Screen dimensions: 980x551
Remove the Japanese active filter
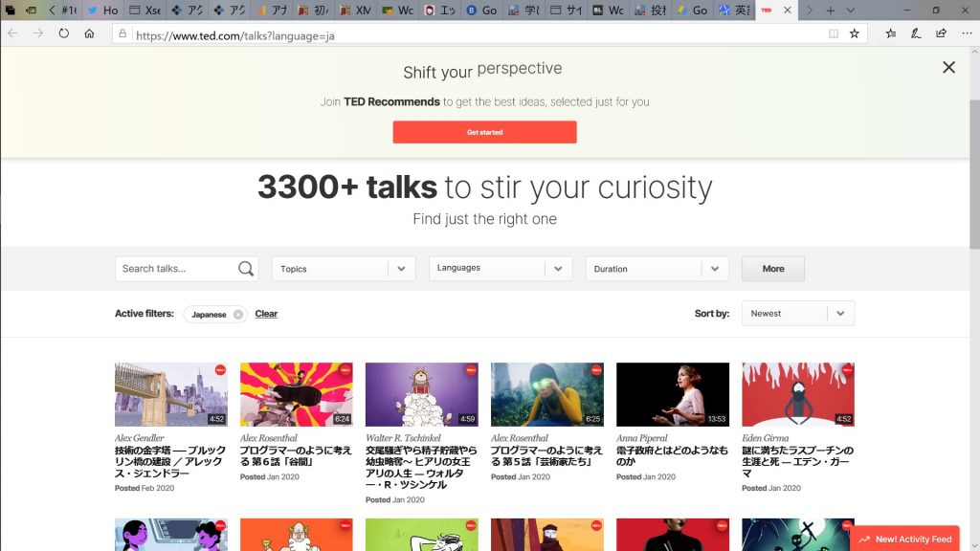click(238, 314)
